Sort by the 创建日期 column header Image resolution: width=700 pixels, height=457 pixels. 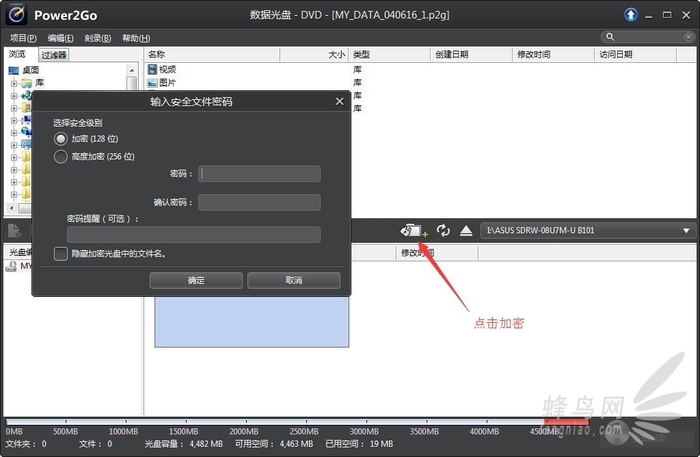pos(471,54)
